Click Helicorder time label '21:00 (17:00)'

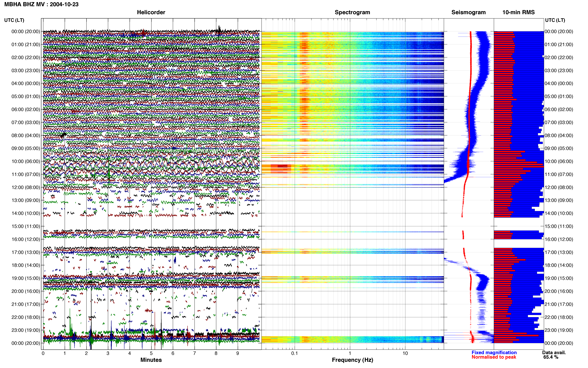[x=26, y=304]
